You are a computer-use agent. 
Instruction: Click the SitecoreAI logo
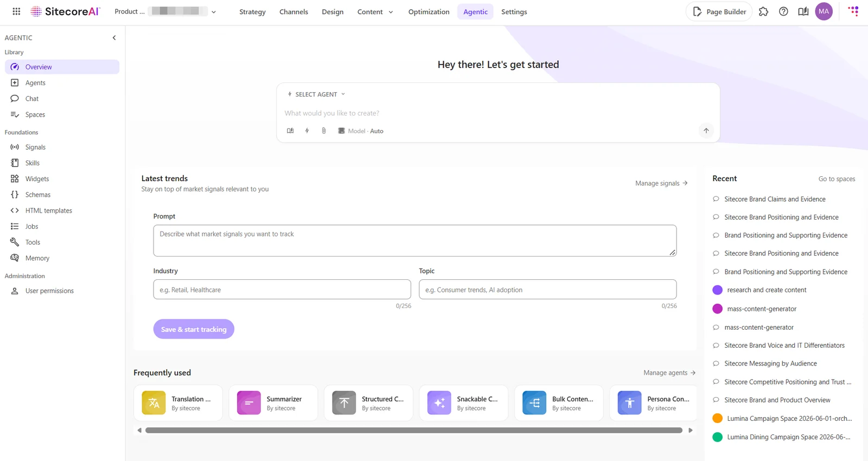click(x=65, y=11)
